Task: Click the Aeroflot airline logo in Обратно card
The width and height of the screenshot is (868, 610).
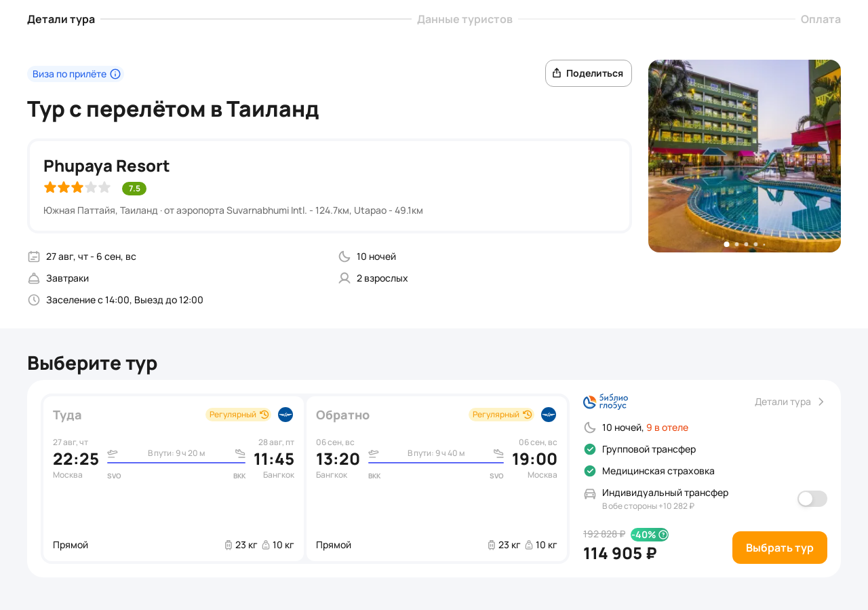Action: (x=549, y=415)
